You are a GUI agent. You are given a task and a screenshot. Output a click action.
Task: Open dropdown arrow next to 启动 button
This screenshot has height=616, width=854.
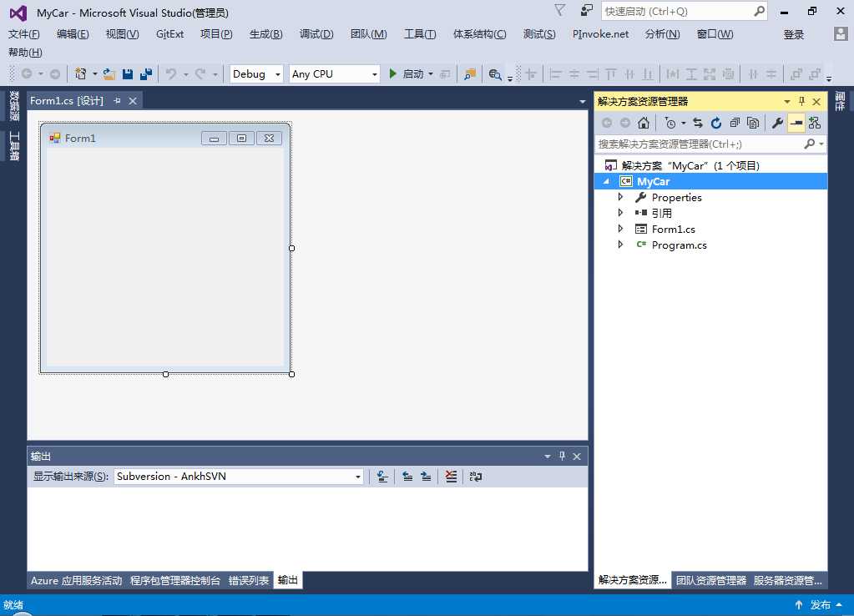pos(431,74)
